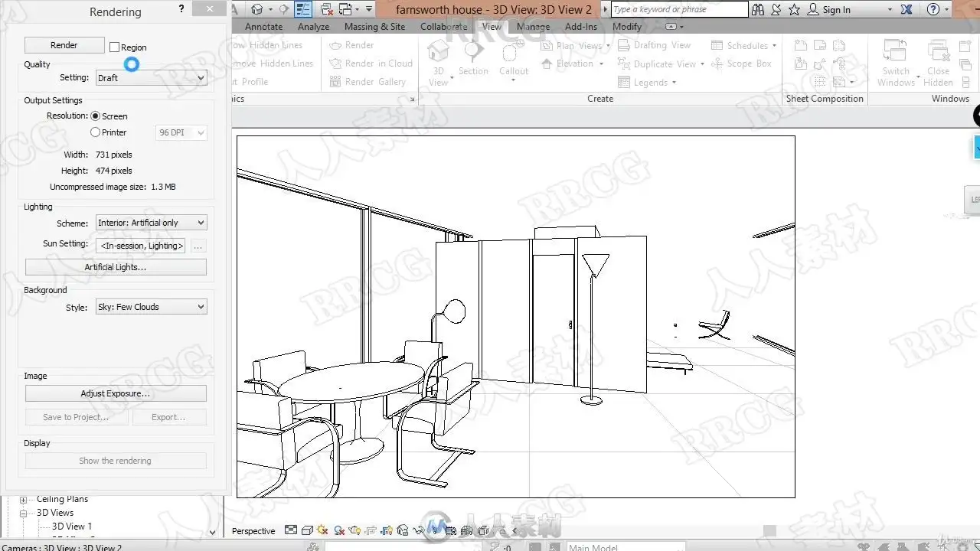The width and height of the screenshot is (980, 551).
Task: Click the Sun Setting field
Action: pos(141,246)
